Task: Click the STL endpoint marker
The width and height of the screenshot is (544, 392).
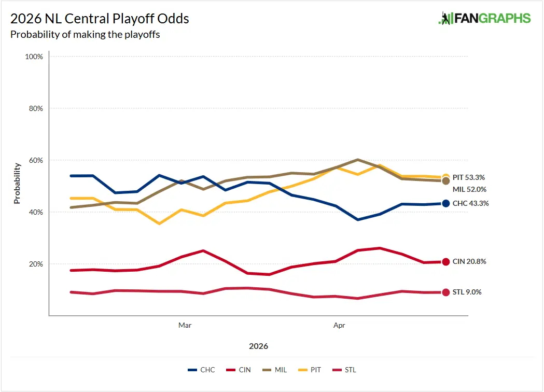Action: (x=445, y=292)
